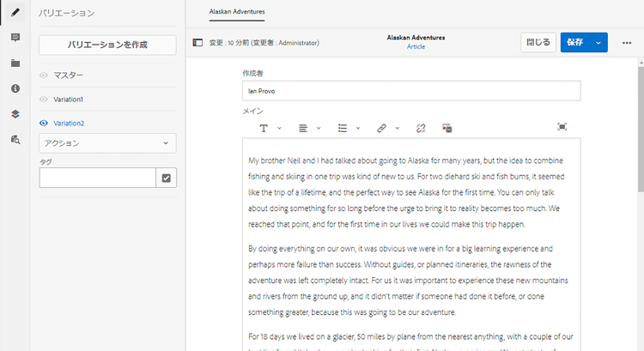Open the more options ellipsis menu

click(x=626, y=43)
